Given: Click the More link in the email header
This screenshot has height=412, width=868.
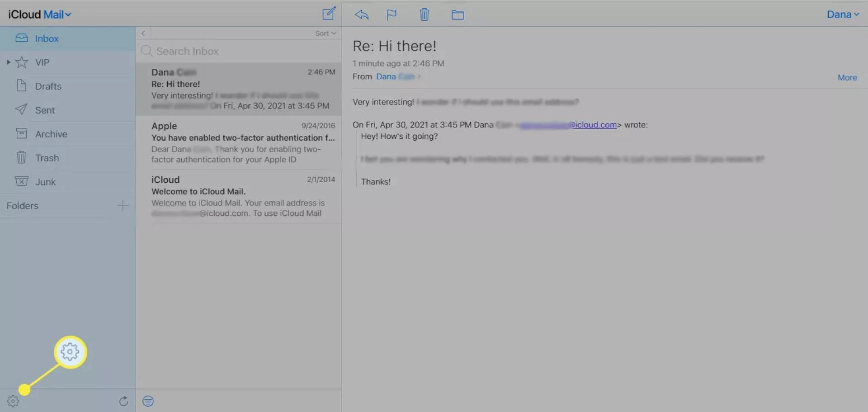Looking at the screenshot, I should 846,77.
